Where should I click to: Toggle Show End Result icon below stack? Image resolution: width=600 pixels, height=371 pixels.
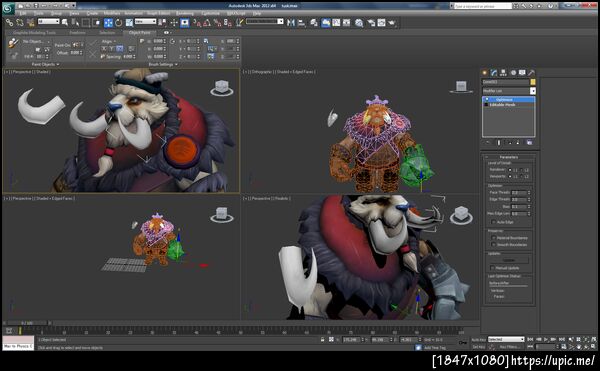499,142
